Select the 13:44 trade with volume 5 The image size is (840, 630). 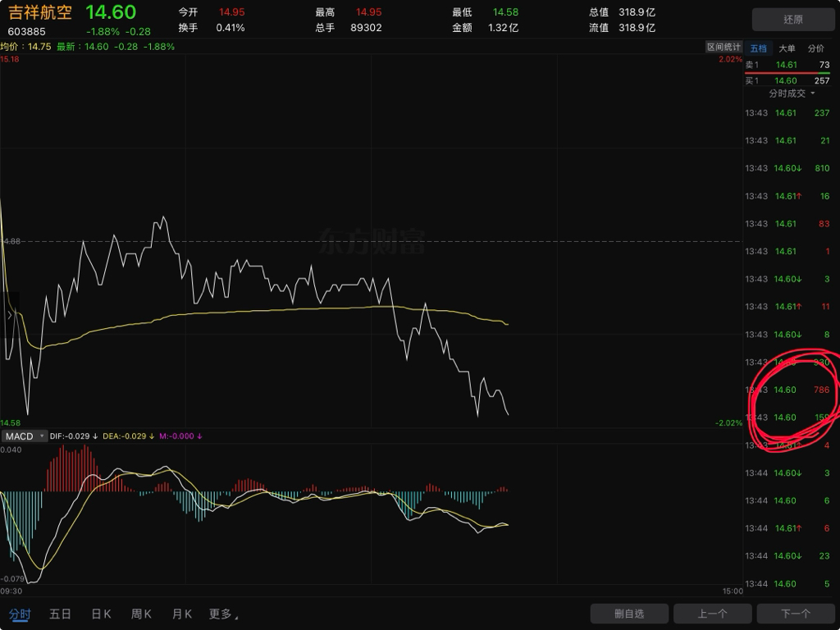(787, 584)
